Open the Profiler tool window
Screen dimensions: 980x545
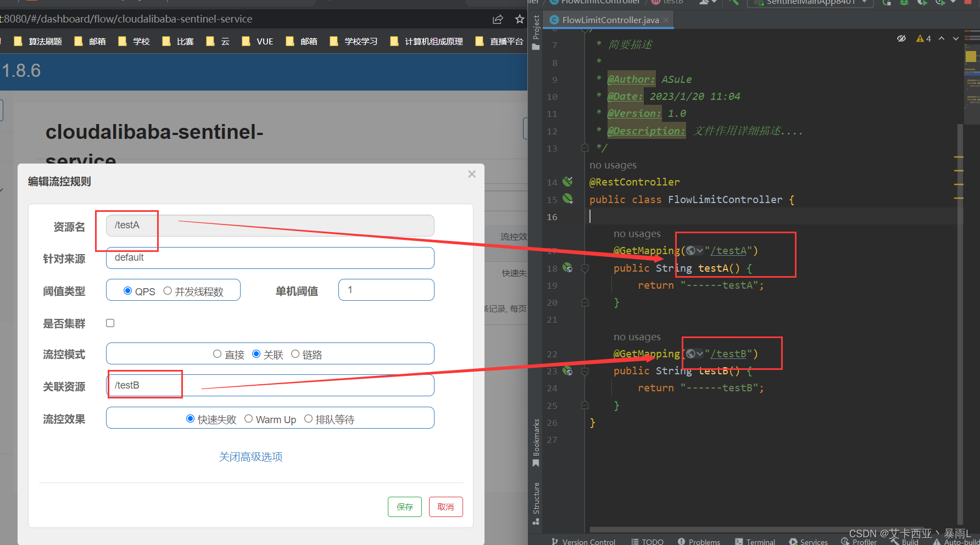click(x=859, y=542)
